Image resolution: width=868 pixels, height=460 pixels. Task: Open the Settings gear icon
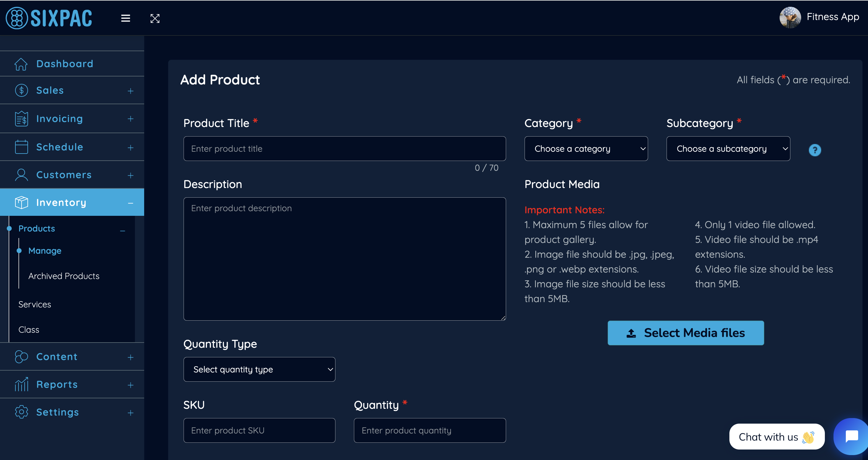point(21,412)
